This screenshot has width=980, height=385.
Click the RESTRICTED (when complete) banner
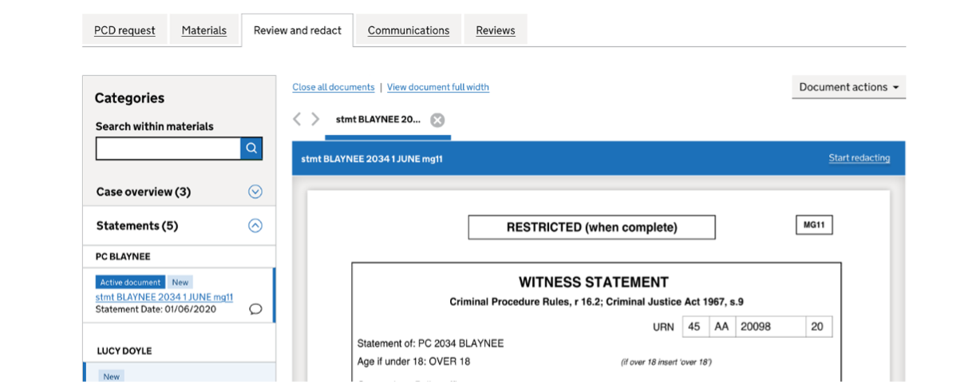(x=591, y=228)
